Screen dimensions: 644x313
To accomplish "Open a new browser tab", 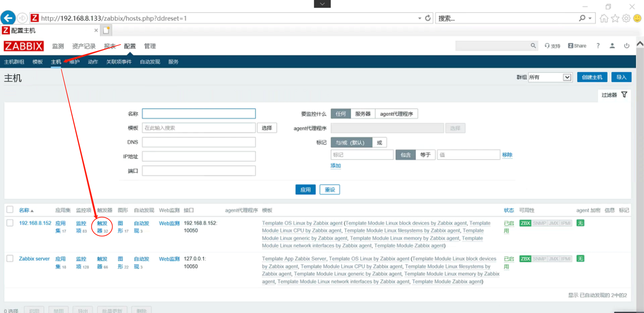I will click(107, 30).
